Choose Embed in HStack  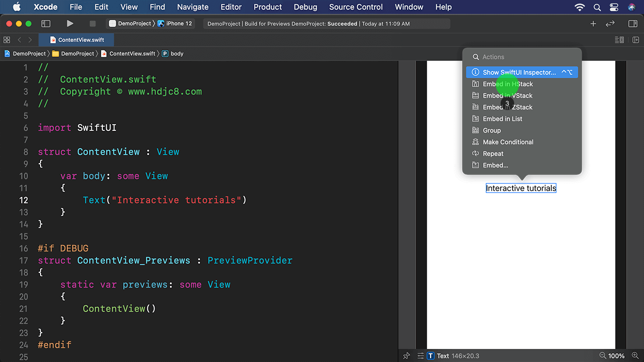pos(522,84)
